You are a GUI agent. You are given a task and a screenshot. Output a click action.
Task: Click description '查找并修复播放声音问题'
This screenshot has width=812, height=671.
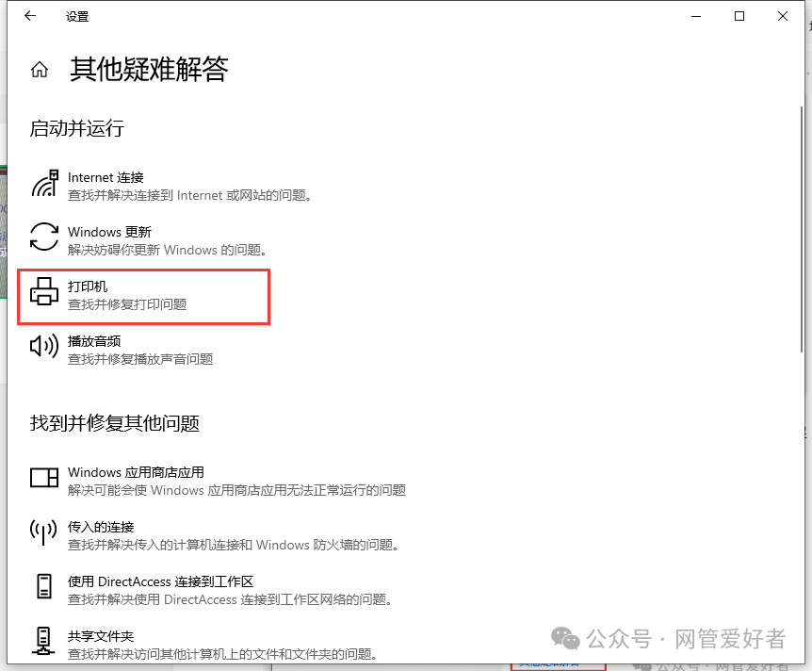click(140, 359)
